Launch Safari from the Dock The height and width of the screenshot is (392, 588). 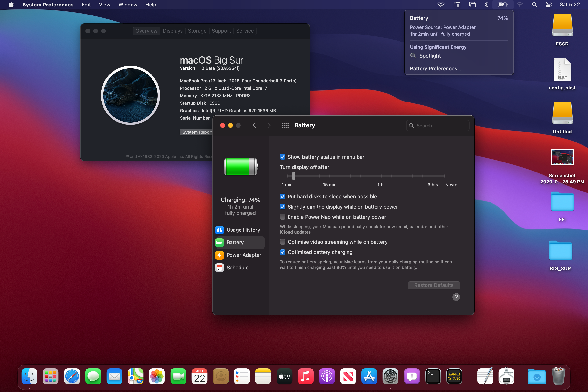72,376
